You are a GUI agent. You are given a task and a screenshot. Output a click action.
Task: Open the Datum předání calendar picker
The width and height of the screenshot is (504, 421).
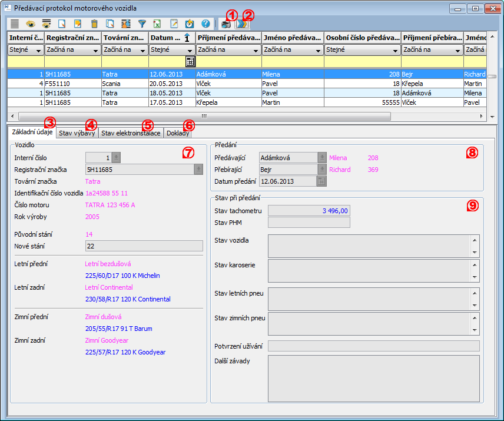(322, 181)
